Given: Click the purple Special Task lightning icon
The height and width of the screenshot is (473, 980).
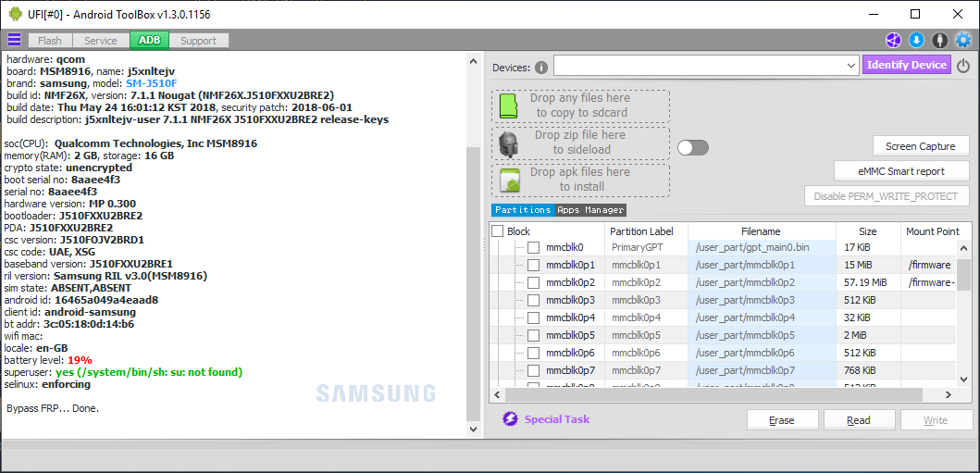Looking at the screenshot, I should point(511,419).
